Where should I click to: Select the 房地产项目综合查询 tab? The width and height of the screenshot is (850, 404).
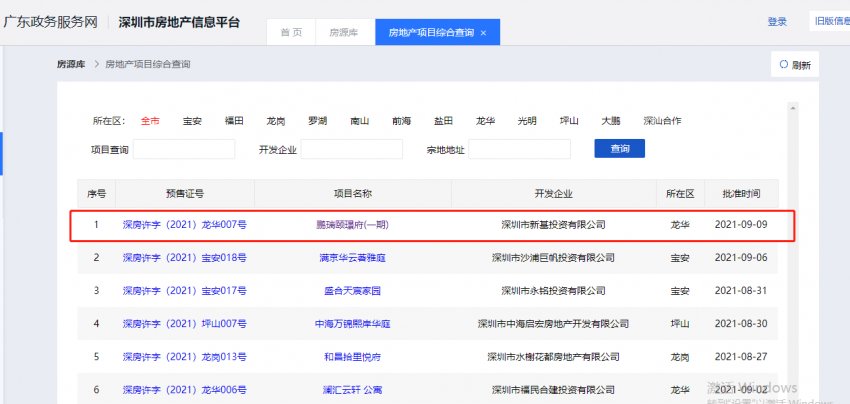[x=437, y=33]
